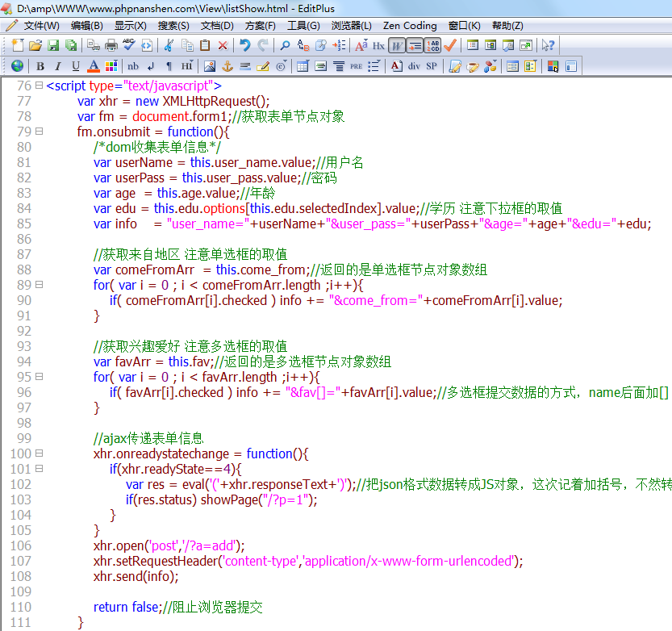Print the document using the printer icon
672x631 pixels.
click(111, 45)
